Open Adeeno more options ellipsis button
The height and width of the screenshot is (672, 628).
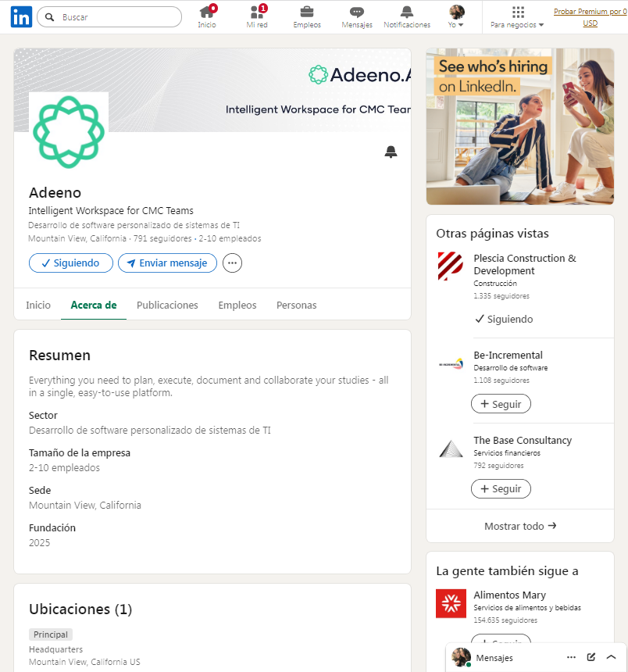232,263
